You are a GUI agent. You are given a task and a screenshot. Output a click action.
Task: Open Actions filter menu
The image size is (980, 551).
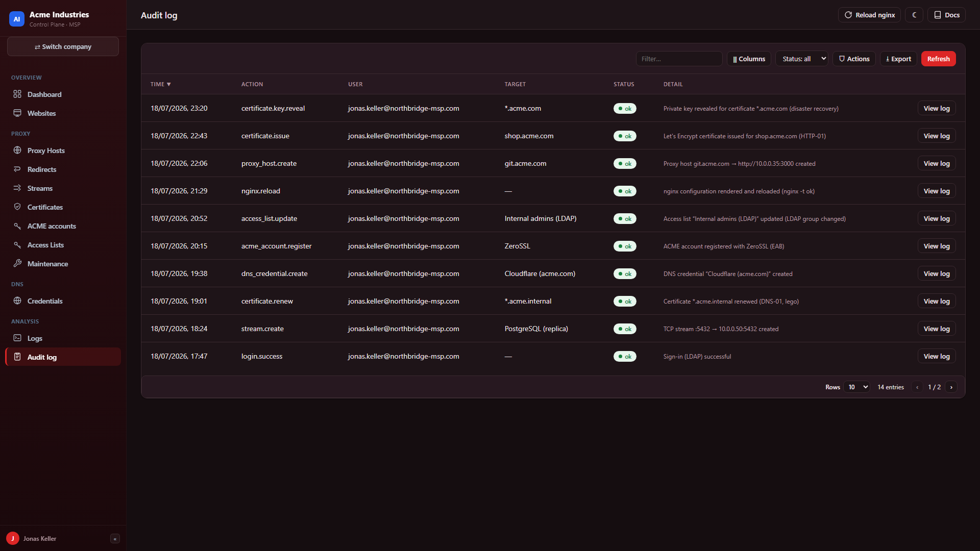tap(854, 59)
